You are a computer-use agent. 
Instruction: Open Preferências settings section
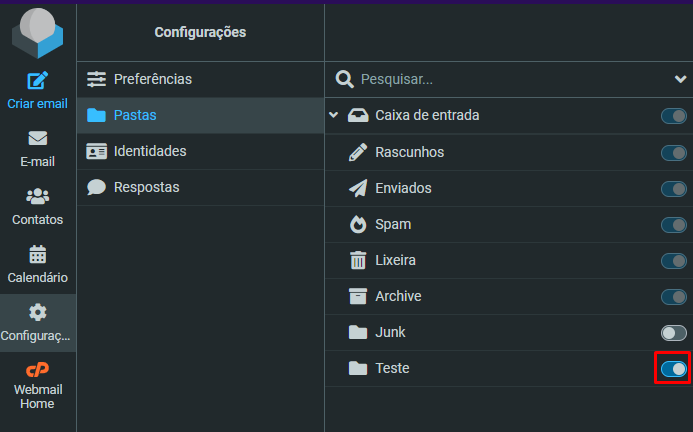point(200,79)
